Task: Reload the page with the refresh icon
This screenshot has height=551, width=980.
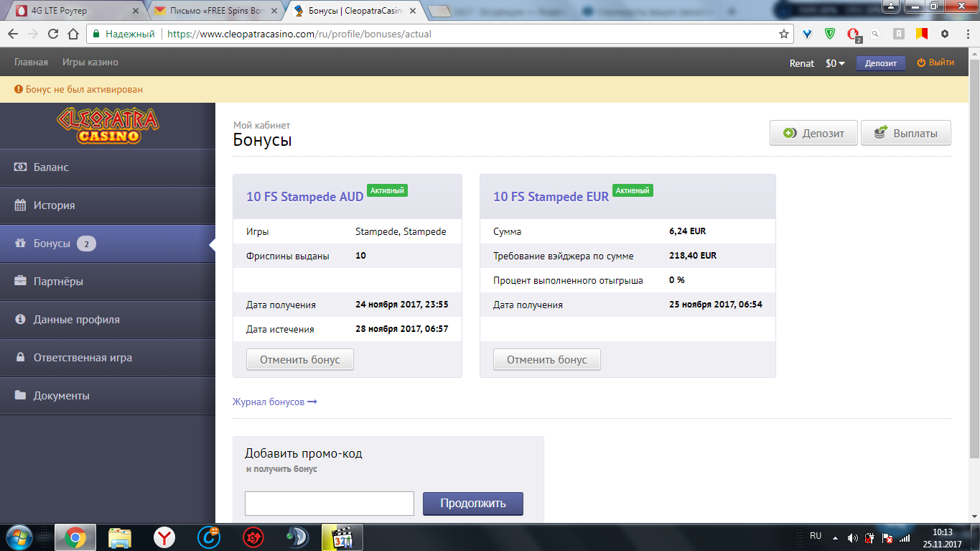Action: click(53, 34)
